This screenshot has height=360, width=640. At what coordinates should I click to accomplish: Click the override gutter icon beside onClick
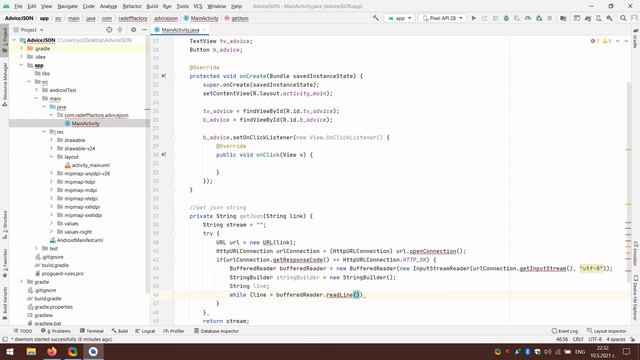(164, 155)
